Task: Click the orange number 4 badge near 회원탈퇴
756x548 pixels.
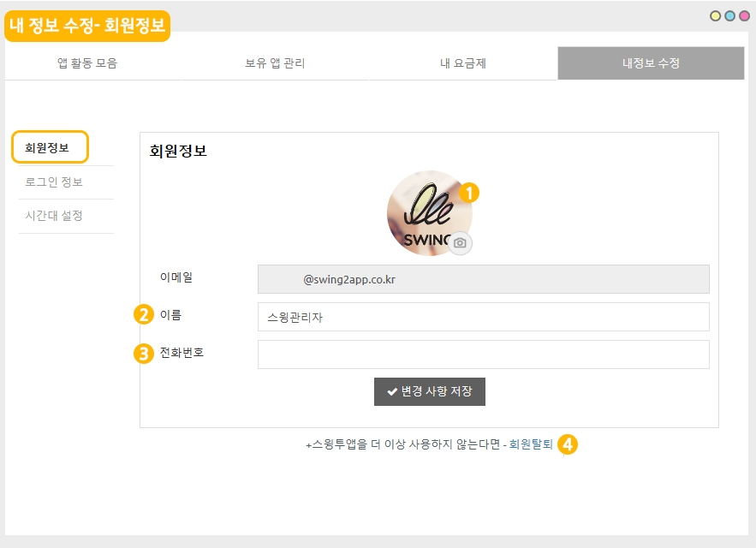Action: (568, 444)
